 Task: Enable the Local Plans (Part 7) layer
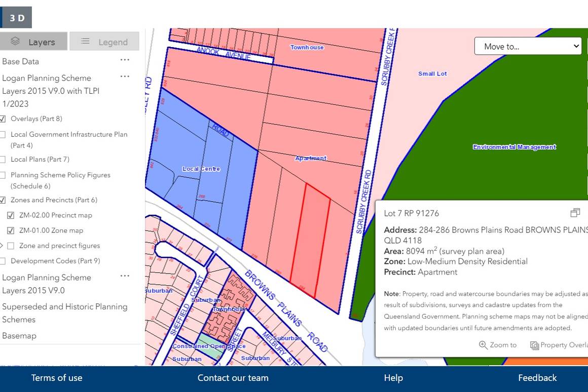(x=3, y=160)
